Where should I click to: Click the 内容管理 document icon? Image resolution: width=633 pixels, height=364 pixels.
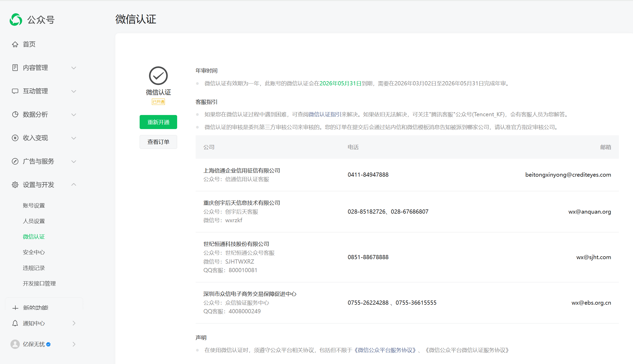tap(15, 68)
